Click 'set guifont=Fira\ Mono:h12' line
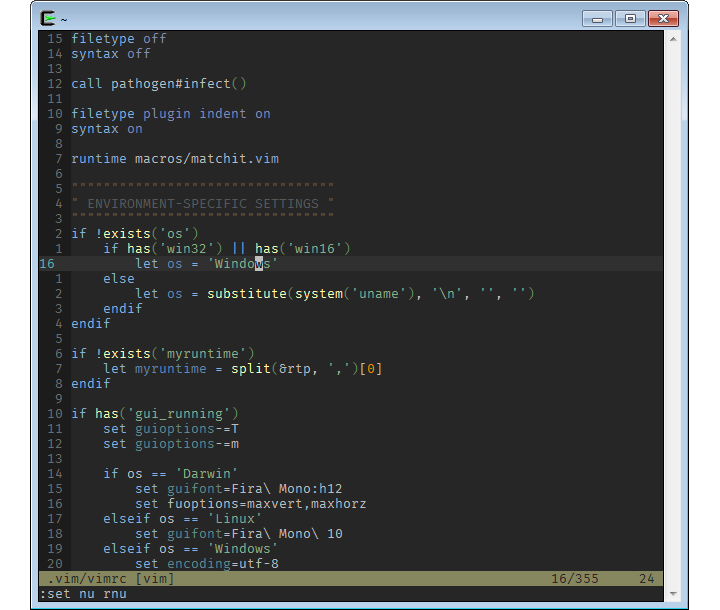The height and width of the screenshot is (610, 720). [x=239, y=489]
